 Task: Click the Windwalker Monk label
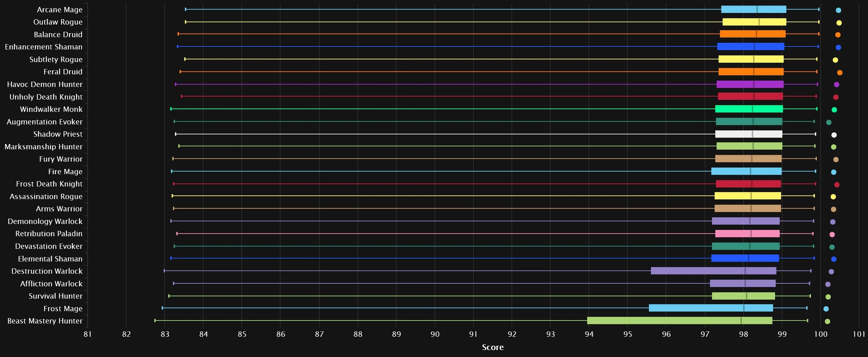(51, 109)
